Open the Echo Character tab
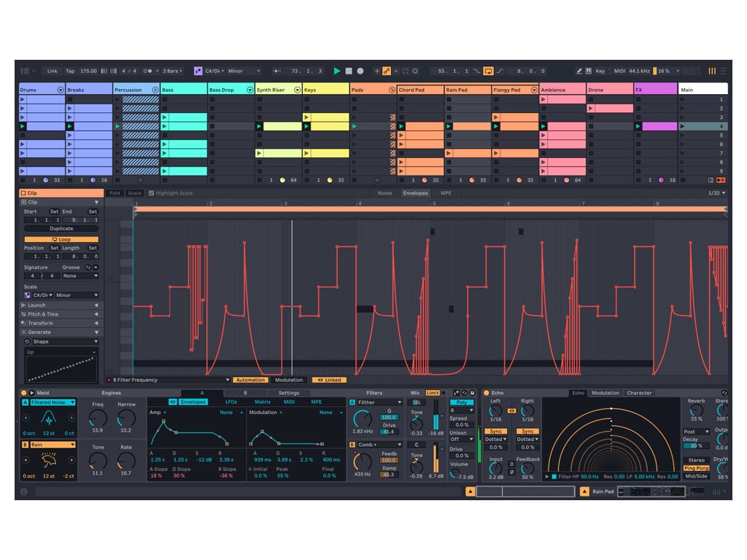Image resolution: width=747 pixels, height=560 pixels. coord(639,393)
